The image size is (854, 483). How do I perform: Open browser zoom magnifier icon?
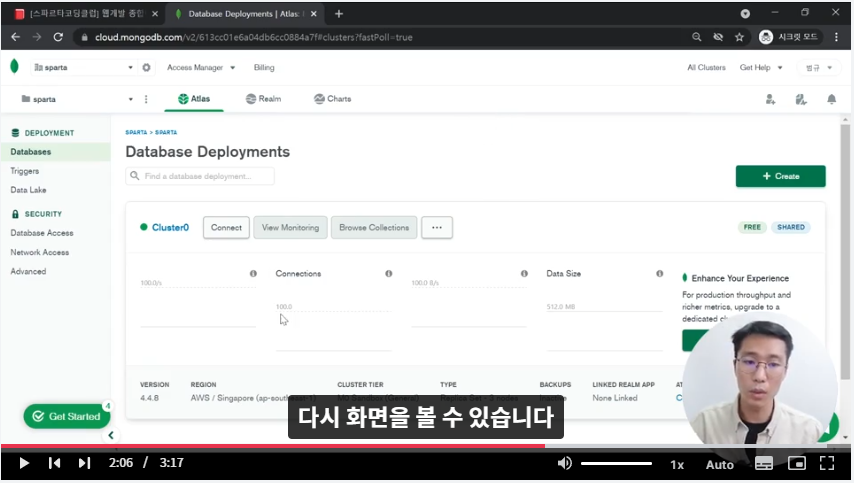click(697, 37)
